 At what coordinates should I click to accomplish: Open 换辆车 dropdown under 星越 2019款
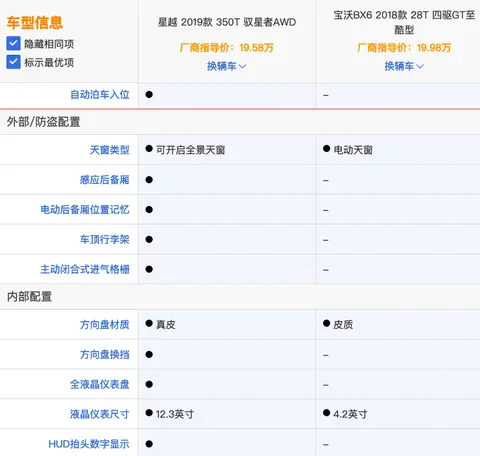(x=226, y=66)
